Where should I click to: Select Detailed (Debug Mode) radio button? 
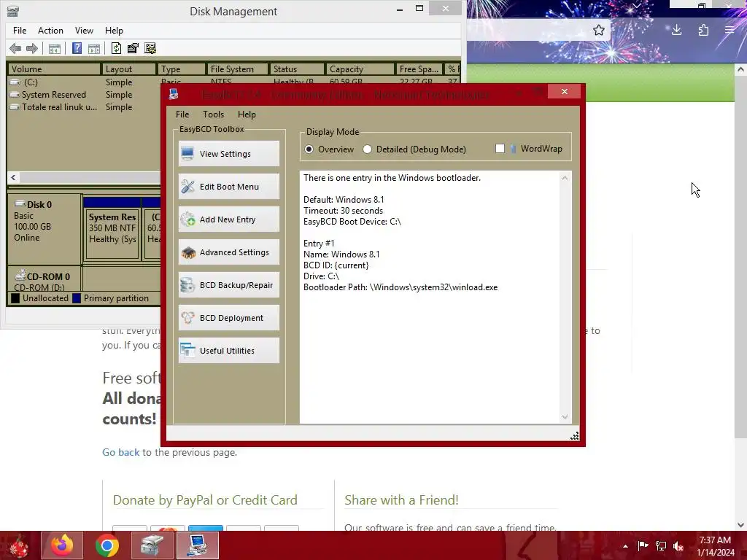[368, 149]
